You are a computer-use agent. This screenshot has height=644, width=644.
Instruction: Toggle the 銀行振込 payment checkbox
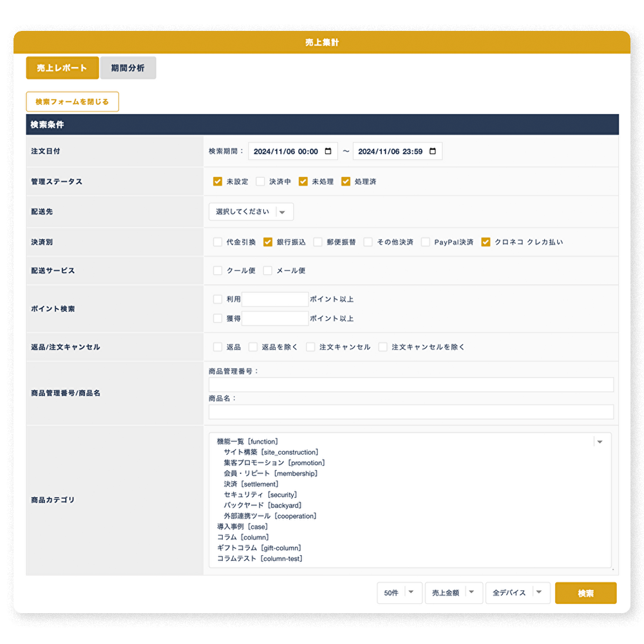click(x=268, y=242)
